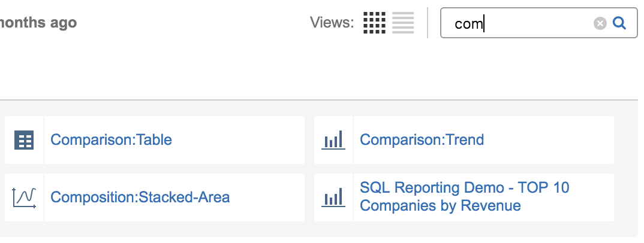Switch to the grid view layout
The image size is (644, 243).
pyautogui.click(x=375, y=23)
